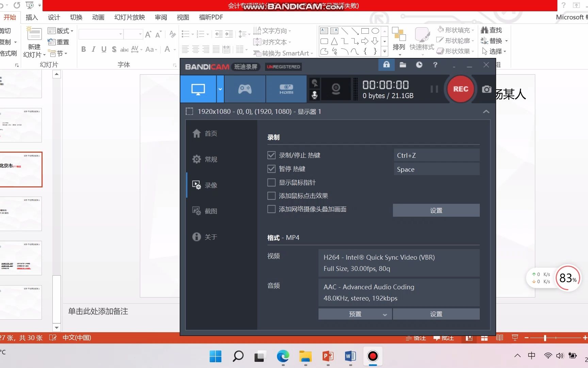Toggle the Bandicam microphone icon
The width and height of the screenshot is (588, 368).
tap(315, 95)
